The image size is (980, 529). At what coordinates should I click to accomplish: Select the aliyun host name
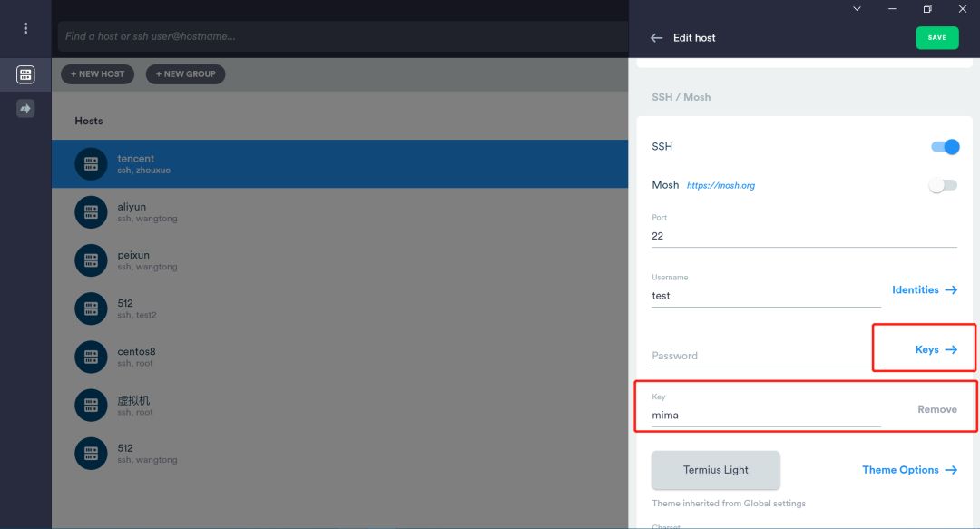pos(132,206)
